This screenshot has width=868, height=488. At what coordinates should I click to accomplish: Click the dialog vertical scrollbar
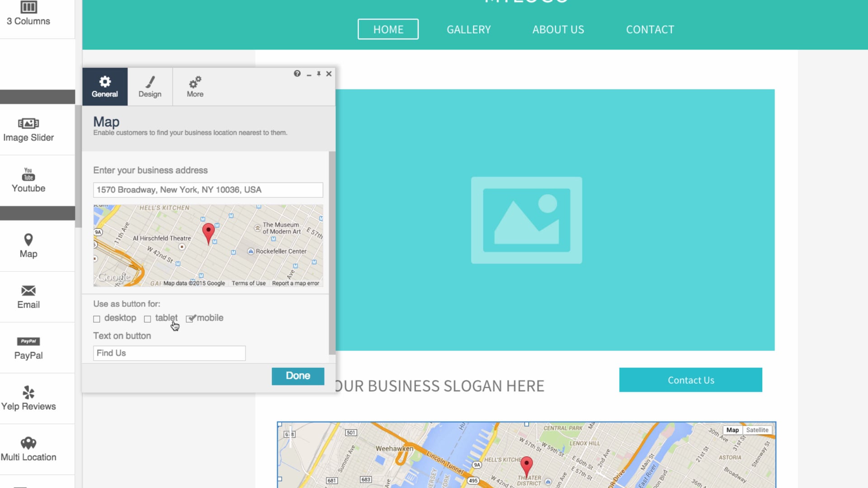click(x=332, y=253)
